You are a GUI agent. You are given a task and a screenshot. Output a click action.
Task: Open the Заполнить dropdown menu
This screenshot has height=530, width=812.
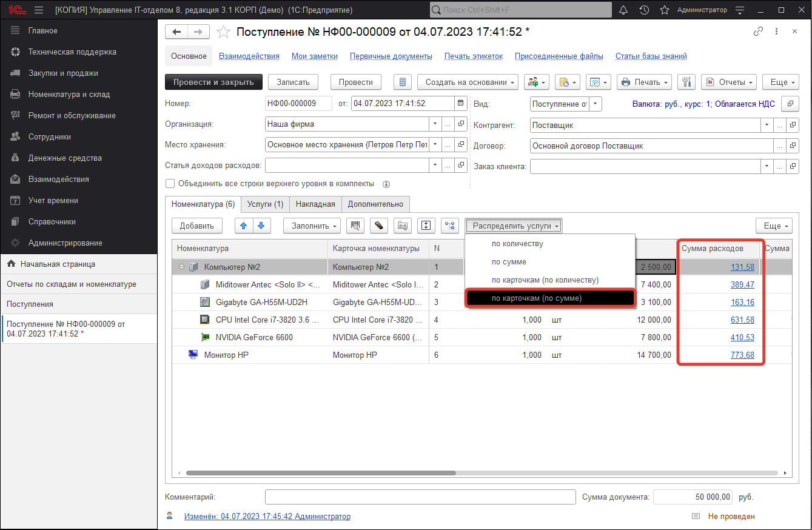coord(312,226)
